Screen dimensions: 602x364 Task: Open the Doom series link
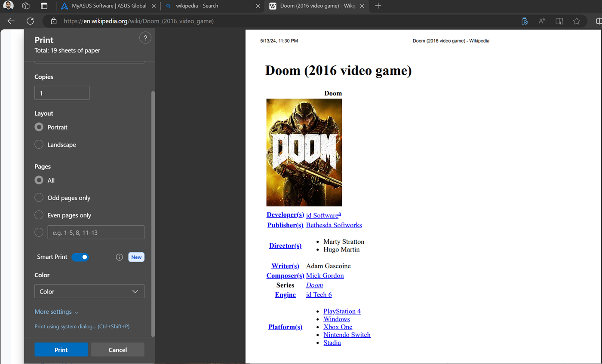(315, 285)
